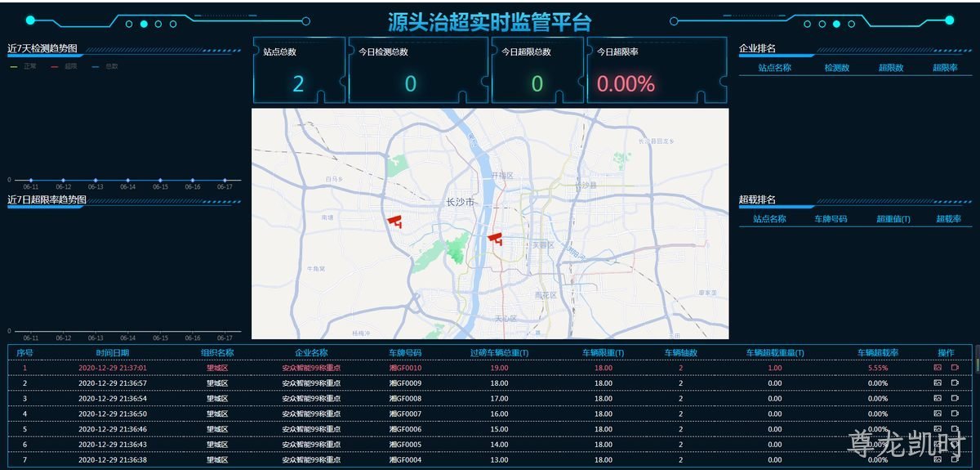Viewport: 980px width, 470px height.
Task: Click plate number 湘GF0005 cell
Action: [x=405, y=444]
